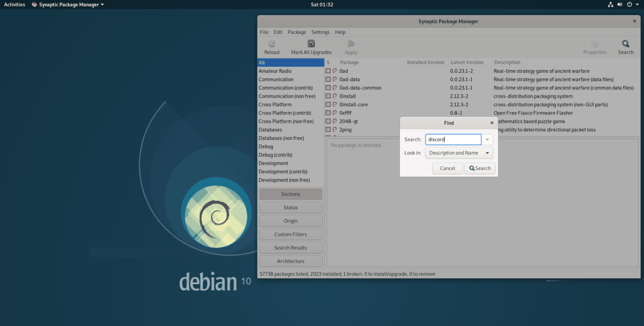Expand the search history dropdown arrow

pyautogui.click(x=487, y=139)
